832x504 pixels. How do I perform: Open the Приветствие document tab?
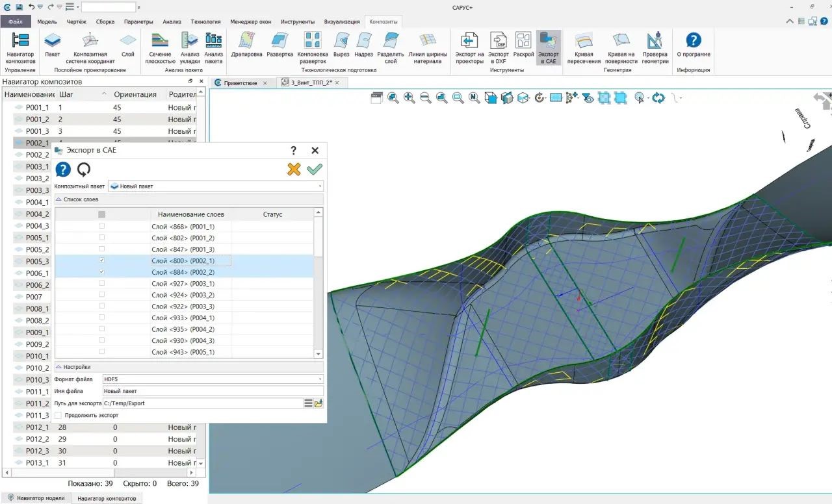(240, 83)
